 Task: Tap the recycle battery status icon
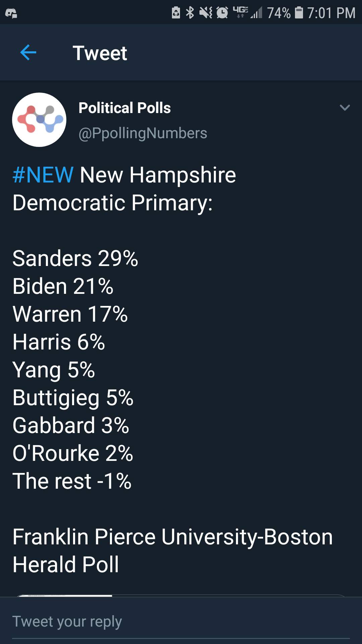176,13
